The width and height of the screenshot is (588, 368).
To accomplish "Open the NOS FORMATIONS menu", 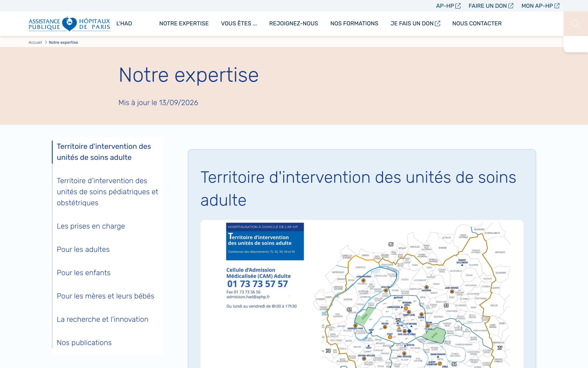I will tap(354, 23).
